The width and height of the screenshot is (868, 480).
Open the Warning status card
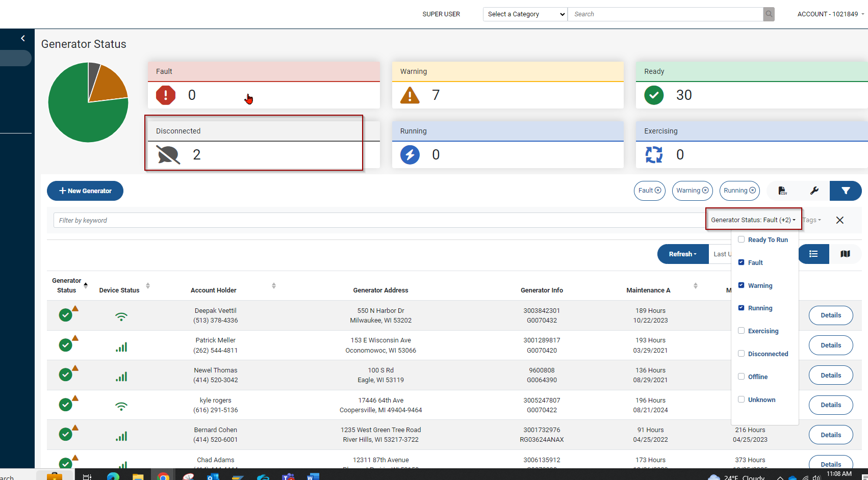pyautogui.click(x=508, y=85)
